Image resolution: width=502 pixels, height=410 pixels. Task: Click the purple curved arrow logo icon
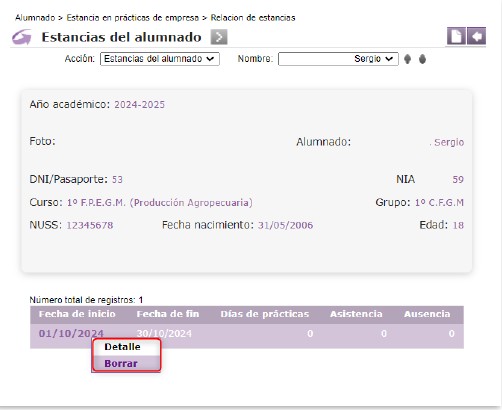(x=22, y=37)
